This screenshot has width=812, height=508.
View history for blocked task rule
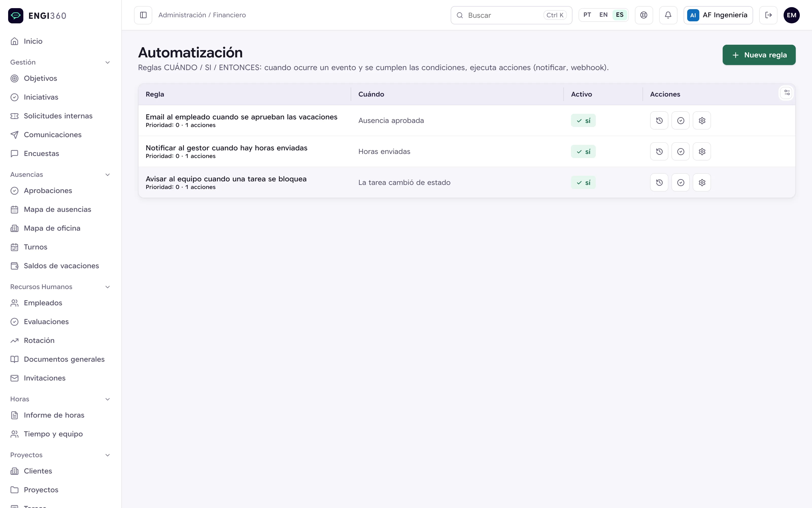pos(659,182)
